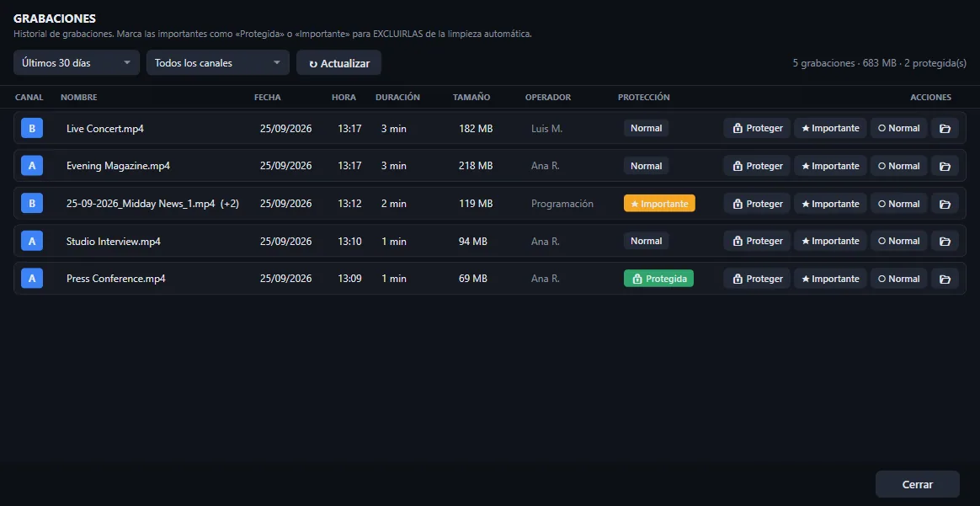Reset Midday News recording to Normal

click(898, 204)
